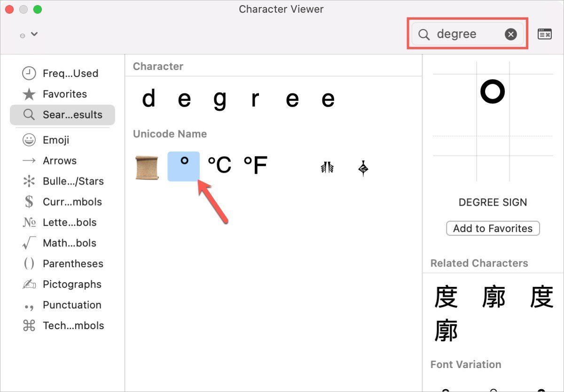Select first related character 度

446,298
